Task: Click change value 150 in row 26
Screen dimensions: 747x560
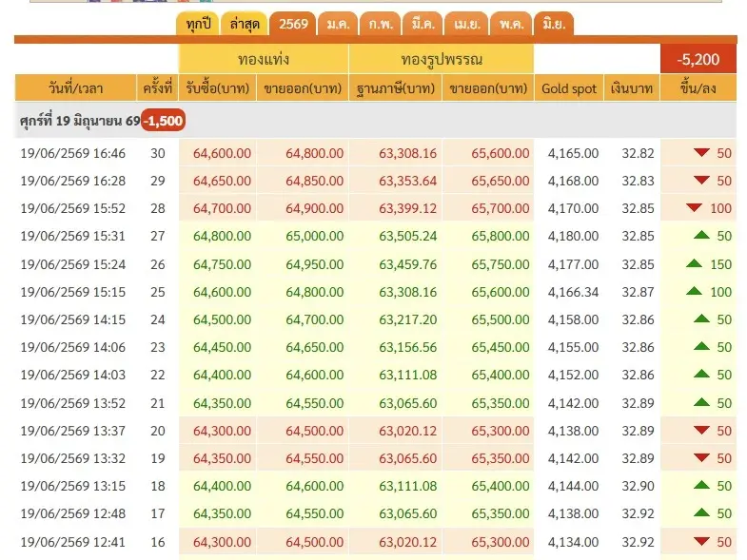Action: pyautogui.click(x=720, y=264)
